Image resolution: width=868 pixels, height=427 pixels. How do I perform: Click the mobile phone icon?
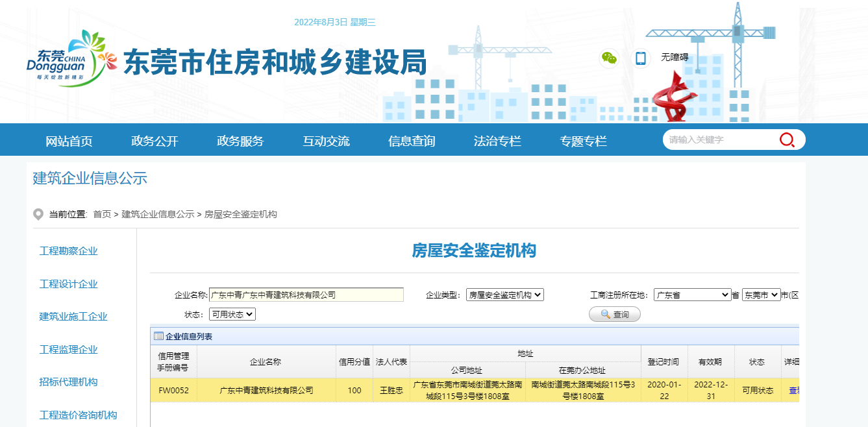pos(641,58)
